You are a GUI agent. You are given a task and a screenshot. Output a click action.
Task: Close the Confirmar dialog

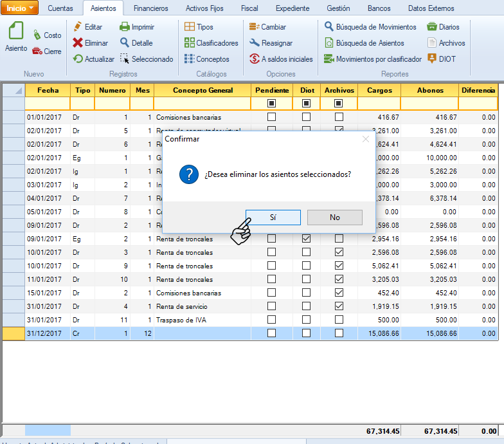(366, 138)
